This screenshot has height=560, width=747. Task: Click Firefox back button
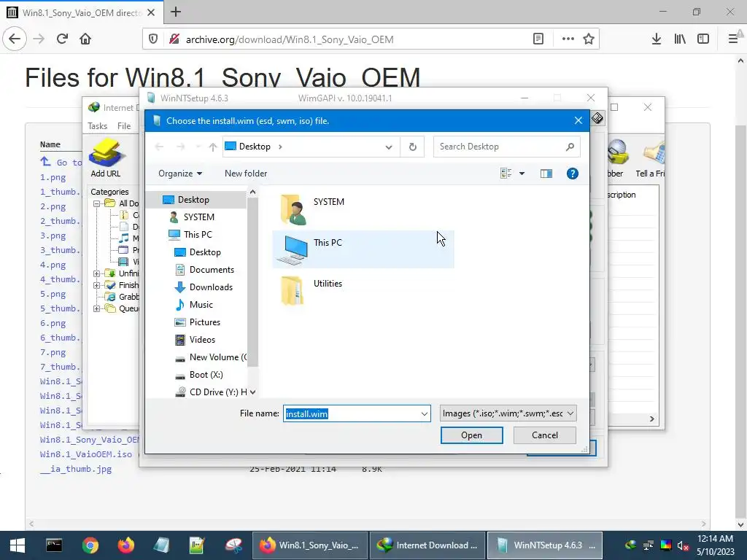pos(15,39)
